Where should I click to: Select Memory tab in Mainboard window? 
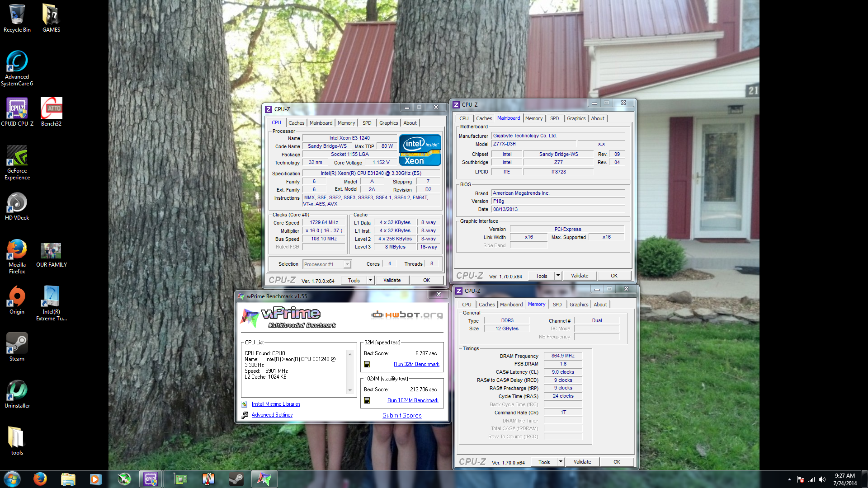pos(534,118)
